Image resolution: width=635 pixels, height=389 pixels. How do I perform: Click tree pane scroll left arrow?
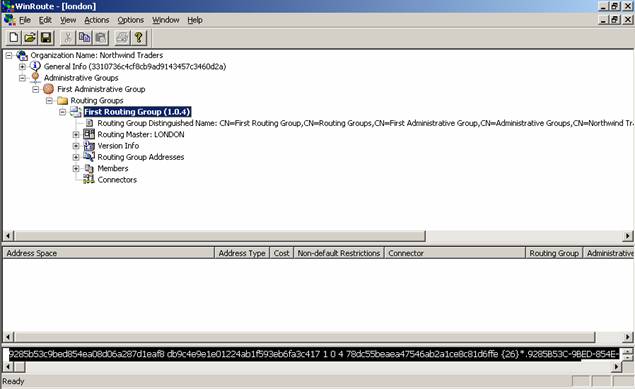[x=8, y=236]
